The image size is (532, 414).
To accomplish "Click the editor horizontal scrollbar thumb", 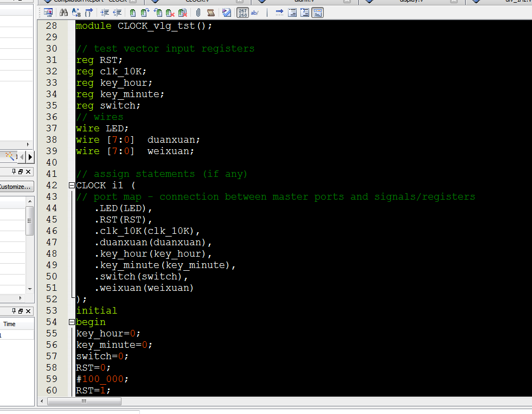I will (84, 401).
